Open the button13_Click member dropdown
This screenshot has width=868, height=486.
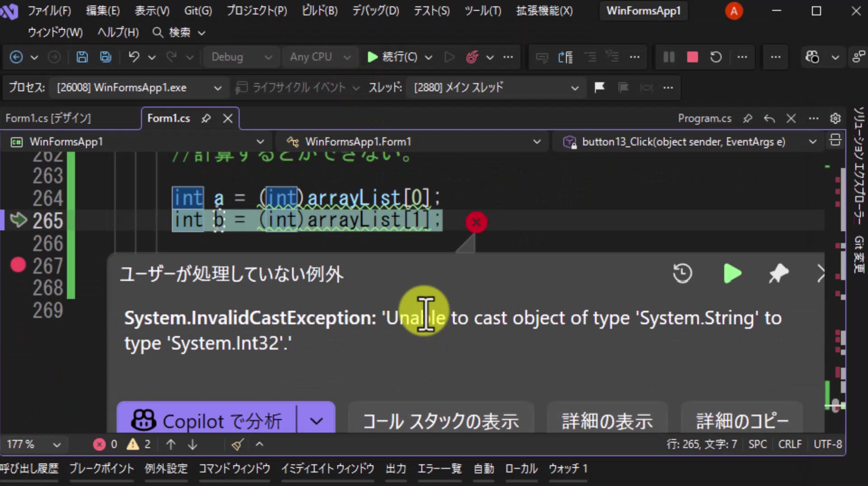689,142
